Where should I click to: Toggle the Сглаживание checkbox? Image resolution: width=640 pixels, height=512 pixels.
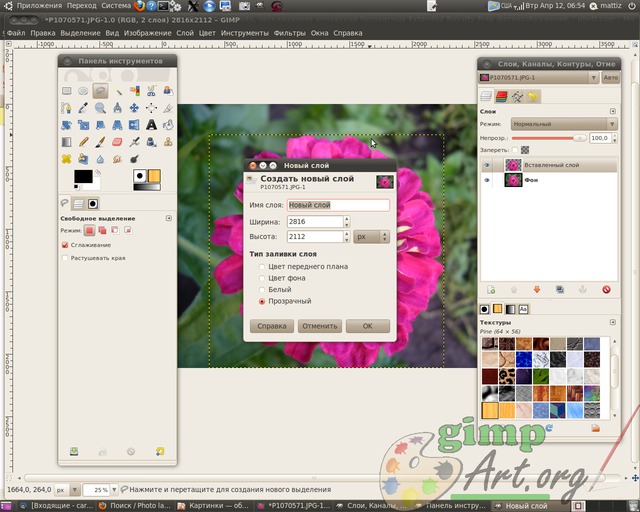[64, 245]
